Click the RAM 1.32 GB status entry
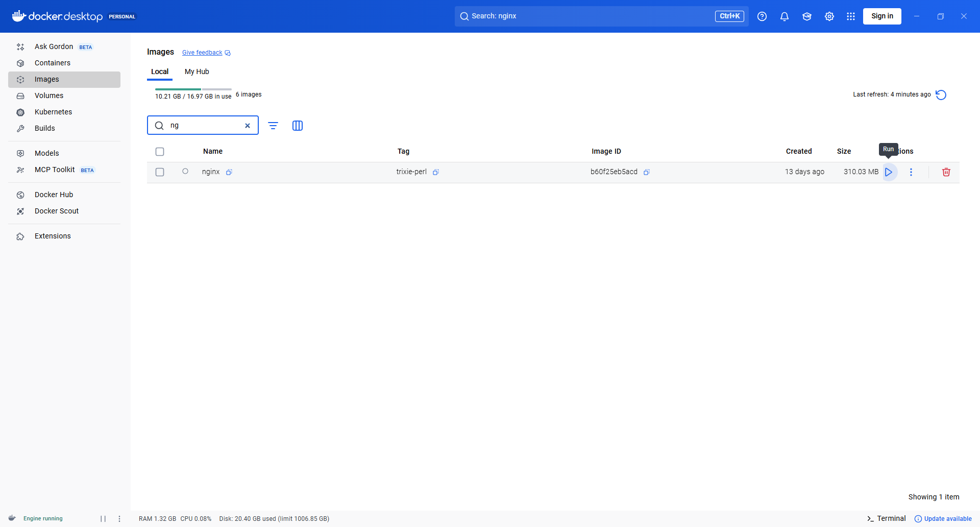The height and width of the screenshot is (527, 980). 157,518
